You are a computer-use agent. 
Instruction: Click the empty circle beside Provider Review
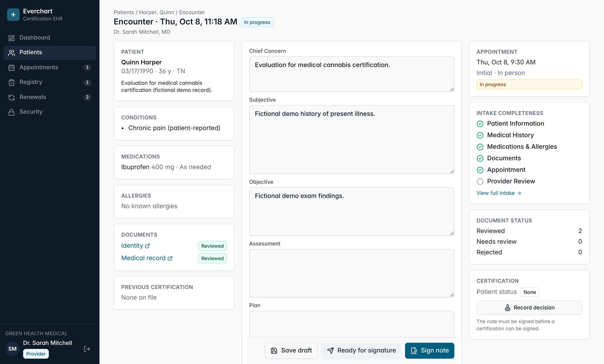pos(480,182)
